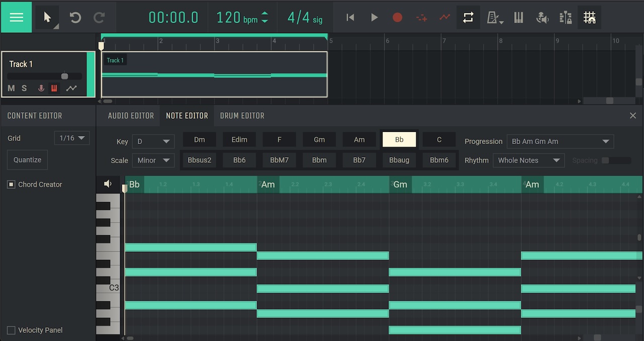Viewport: 644px width, 341px height.
Task: Switch to the Audio Editor tab
Action: [x=131, y=116]
